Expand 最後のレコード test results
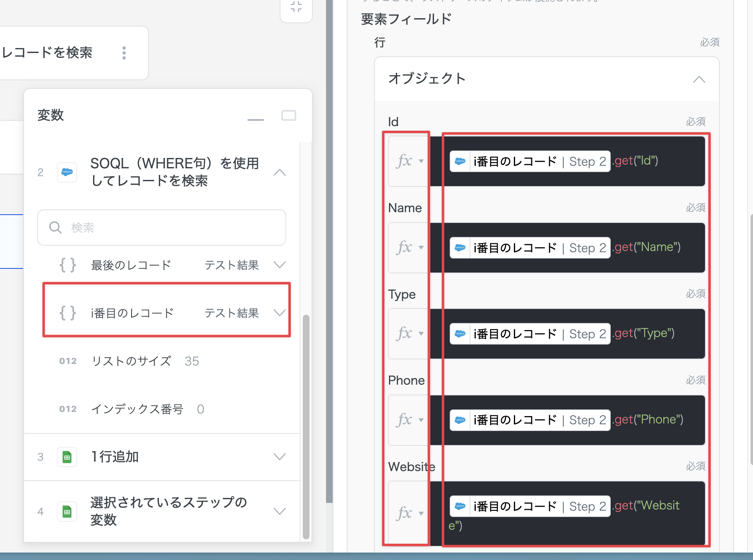The height and width of the screenshot is (560, 753). click(280, 265)
